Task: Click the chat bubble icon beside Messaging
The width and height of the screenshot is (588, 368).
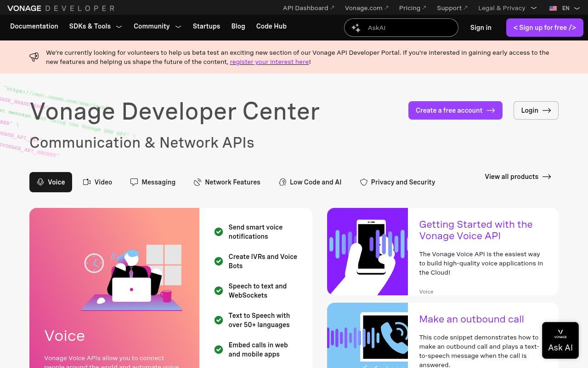Action: tap(134, 182)
